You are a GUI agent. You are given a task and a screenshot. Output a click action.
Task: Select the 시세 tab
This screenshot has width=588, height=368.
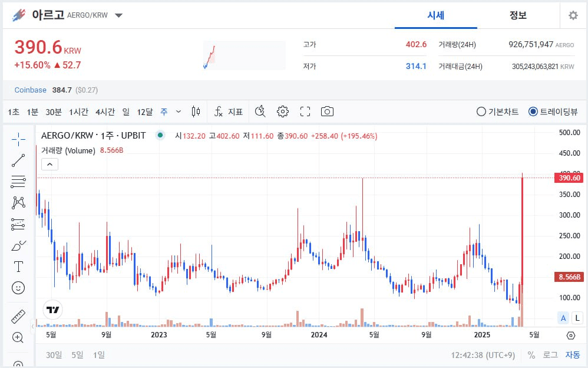(435, 15)
